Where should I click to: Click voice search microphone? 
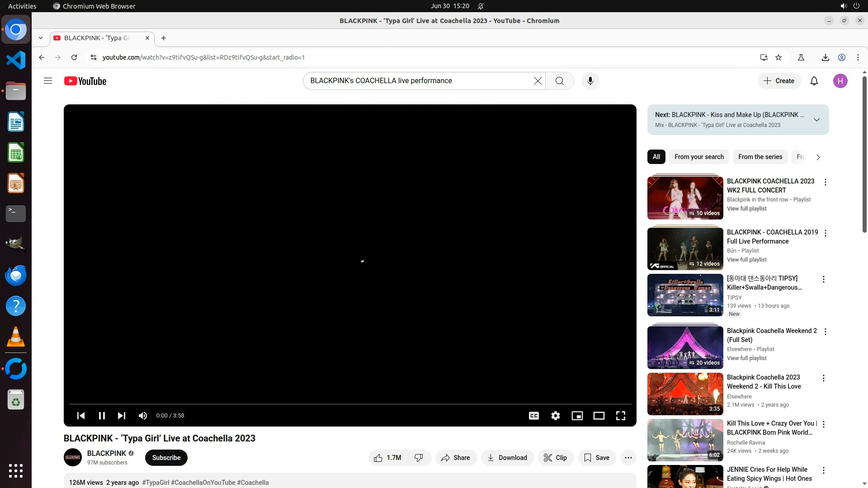point(590,81)
